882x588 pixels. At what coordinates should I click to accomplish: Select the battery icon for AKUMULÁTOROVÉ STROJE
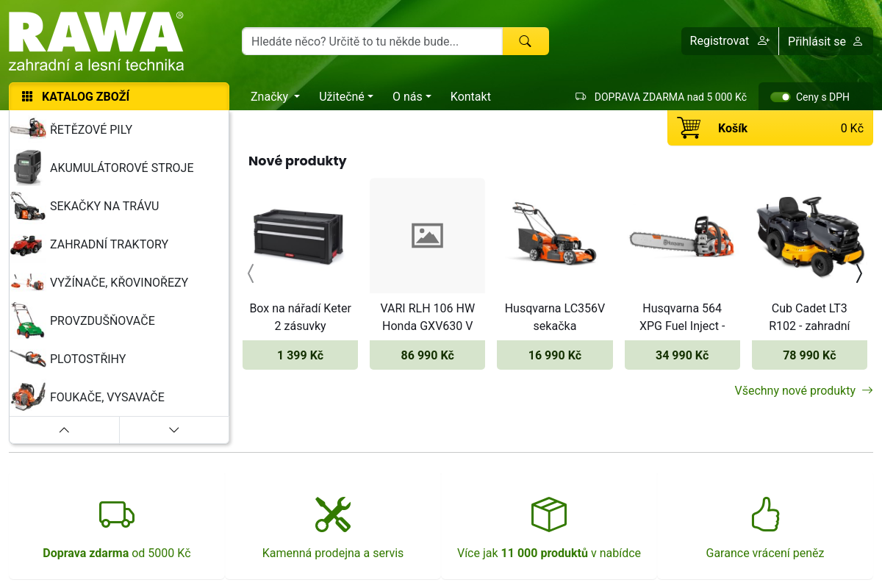[x=28, y=168]
